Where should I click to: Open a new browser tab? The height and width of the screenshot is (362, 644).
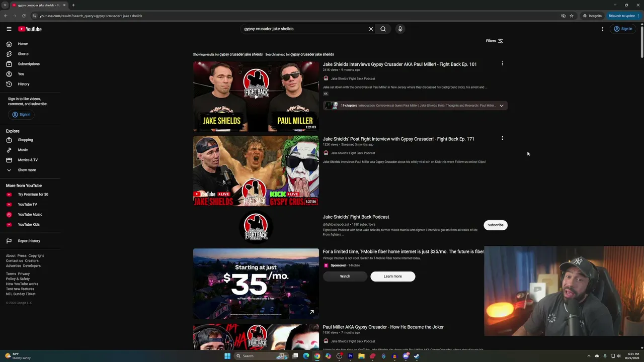click(73, 5)
